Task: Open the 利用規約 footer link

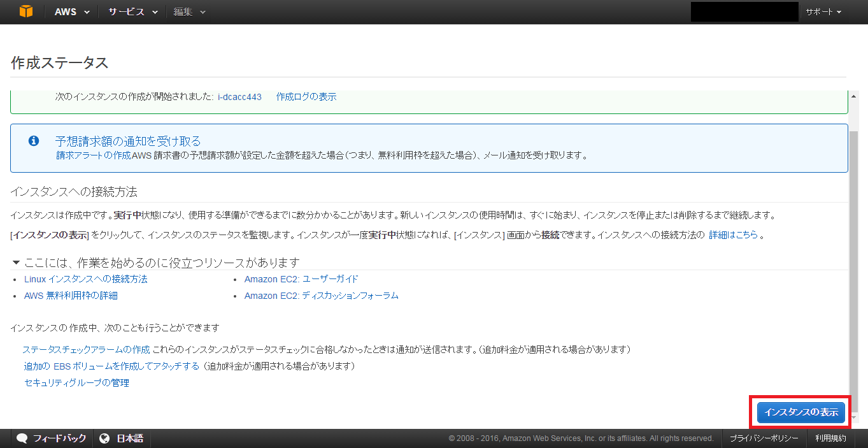Action: coord(830,438)
